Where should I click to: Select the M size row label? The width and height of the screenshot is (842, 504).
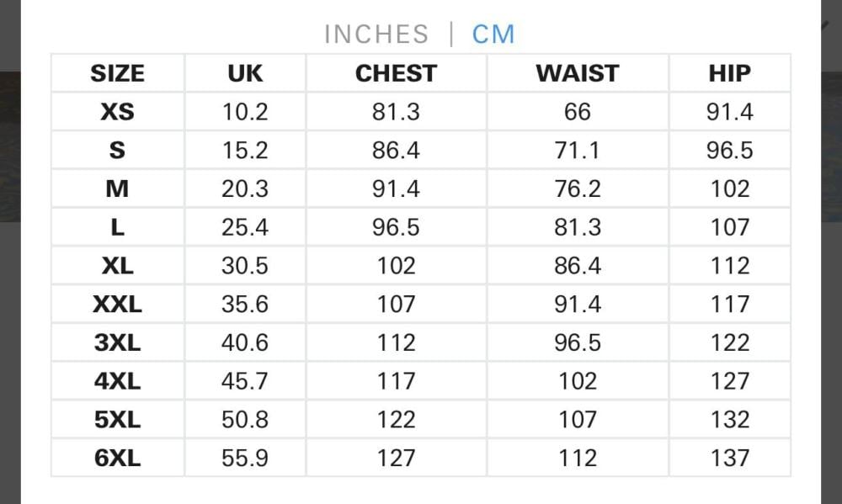[x=117, y=189]
